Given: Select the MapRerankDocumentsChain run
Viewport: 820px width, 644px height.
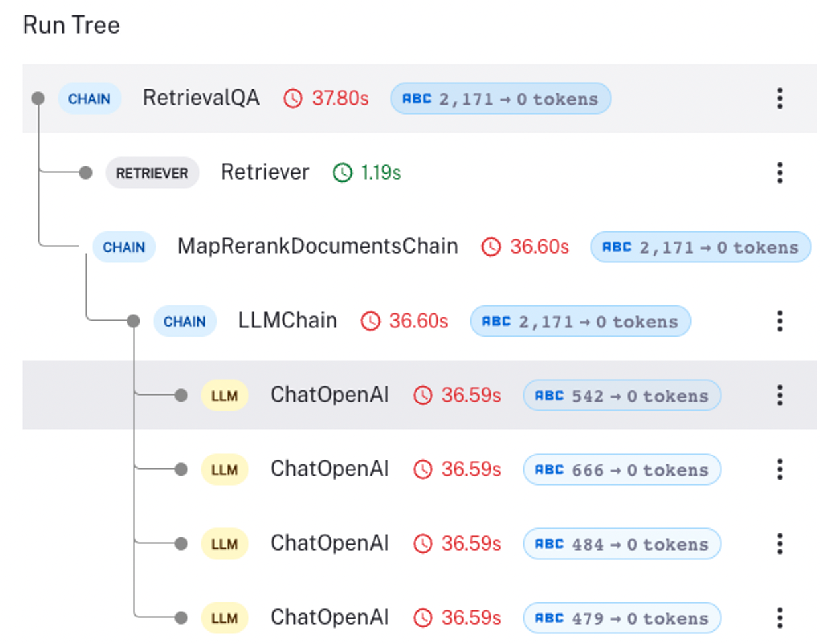Looking at the screenshot, I should click(317, 246).
